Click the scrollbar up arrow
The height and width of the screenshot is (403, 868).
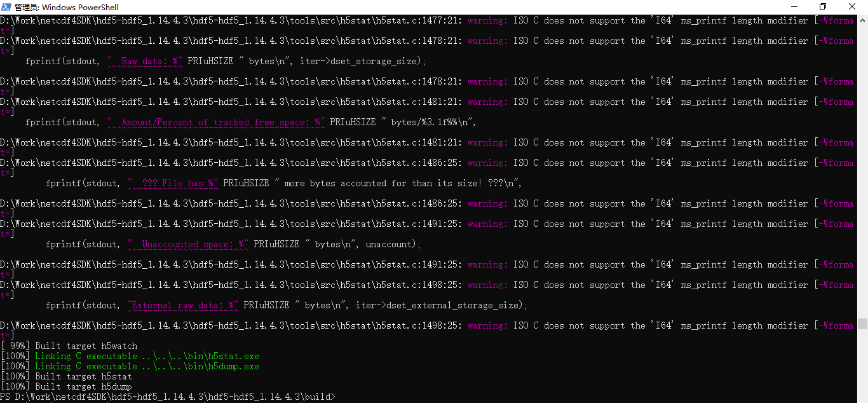862,20
